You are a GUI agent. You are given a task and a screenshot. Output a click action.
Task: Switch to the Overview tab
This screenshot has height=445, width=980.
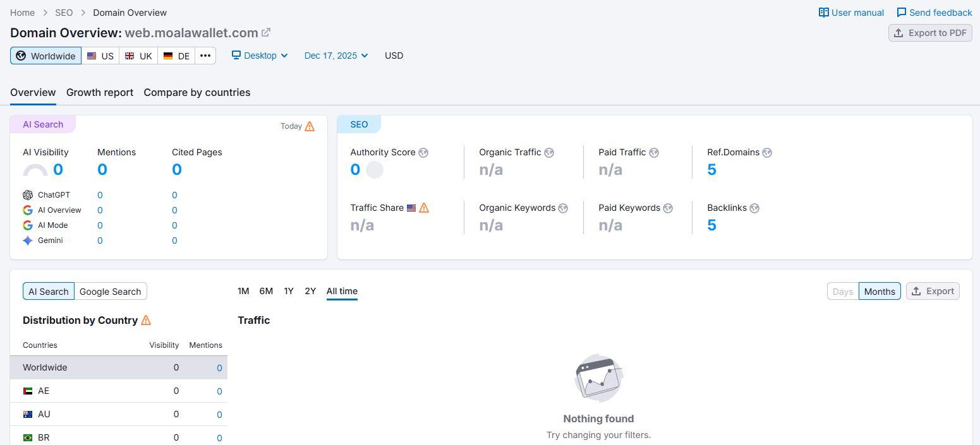[33, 92]
